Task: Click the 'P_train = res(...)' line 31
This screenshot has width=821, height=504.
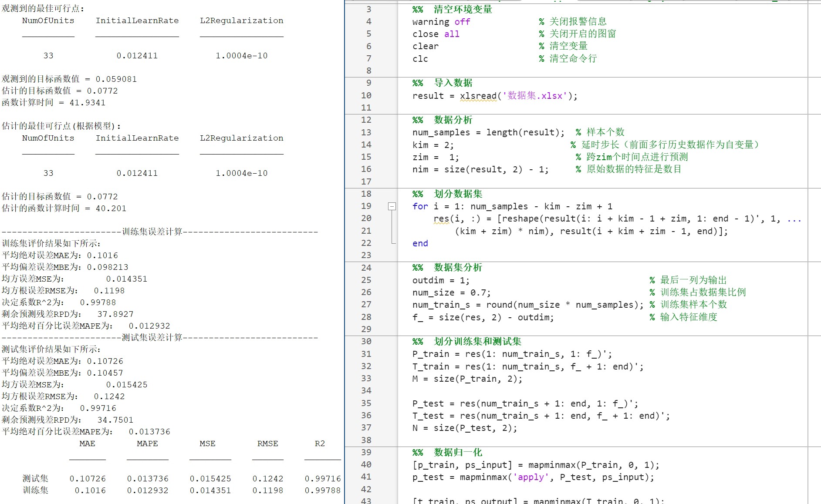Action: click(x=512, y=354)
